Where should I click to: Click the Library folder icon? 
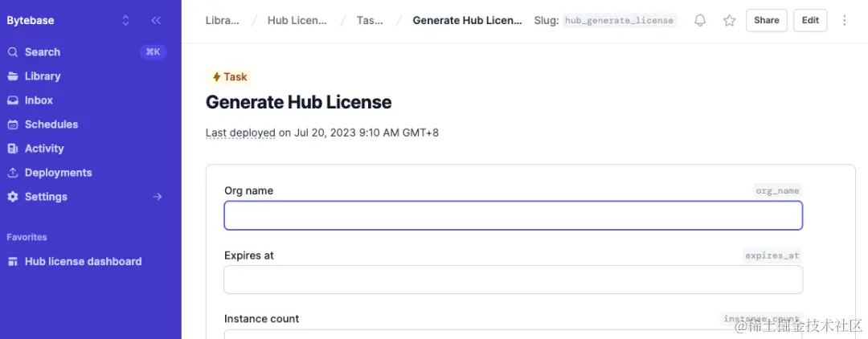[13, 76]
